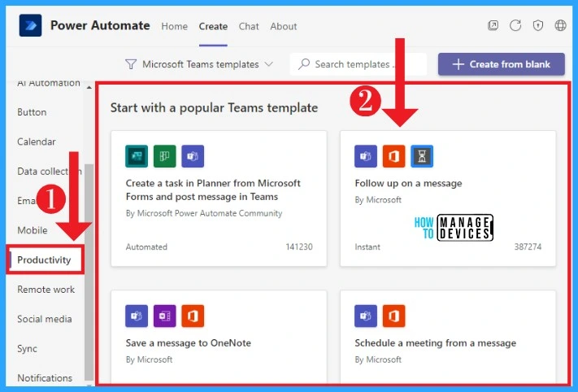Click the Forms icon on Planner task card
Image resolution: width=578 pixels, height=392 pixels.
137,156
